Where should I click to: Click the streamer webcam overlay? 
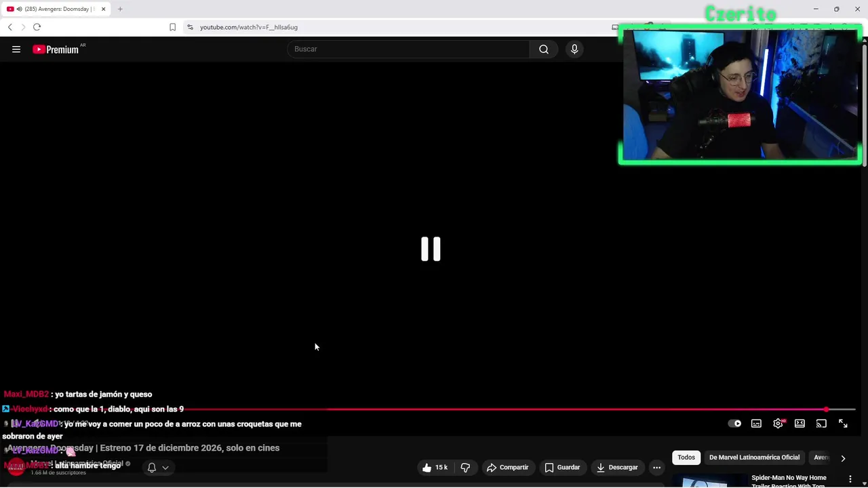[x=740, y=95]
